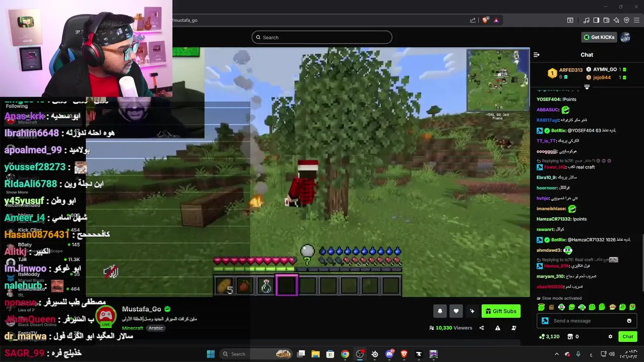The height and width of the screenshot is (362, 644).
Task: Open the Brave Wallet icon
Action: pos(607,20)
